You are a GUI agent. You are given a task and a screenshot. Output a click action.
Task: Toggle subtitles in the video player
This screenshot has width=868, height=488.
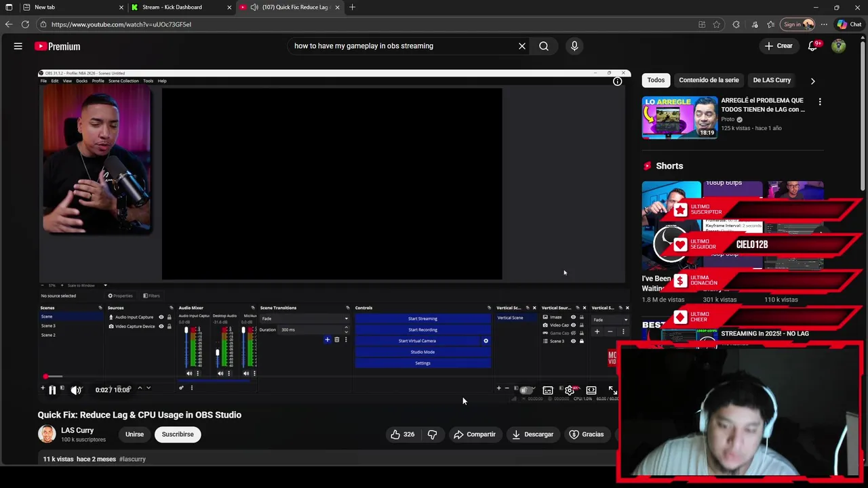tap(548, 390)
